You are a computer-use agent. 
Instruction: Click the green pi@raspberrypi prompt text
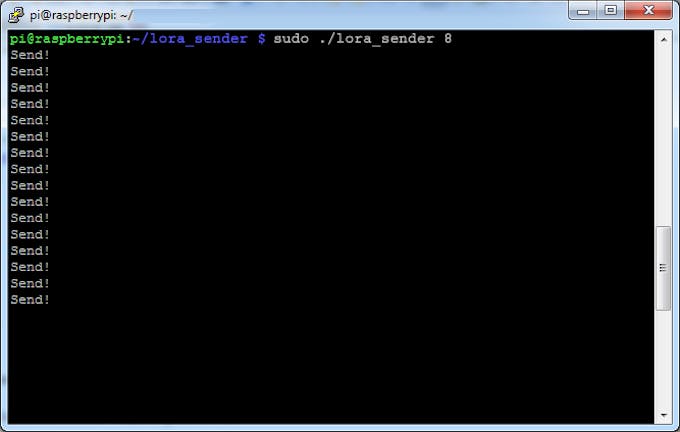[x=67, y=39]
